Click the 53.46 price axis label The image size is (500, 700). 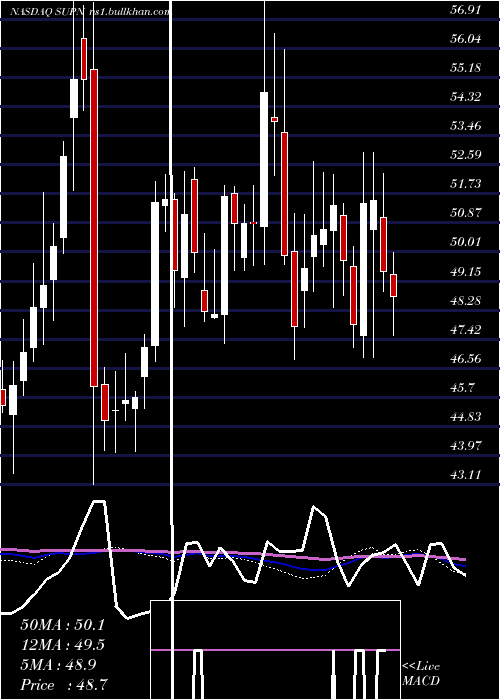[466, 126]
